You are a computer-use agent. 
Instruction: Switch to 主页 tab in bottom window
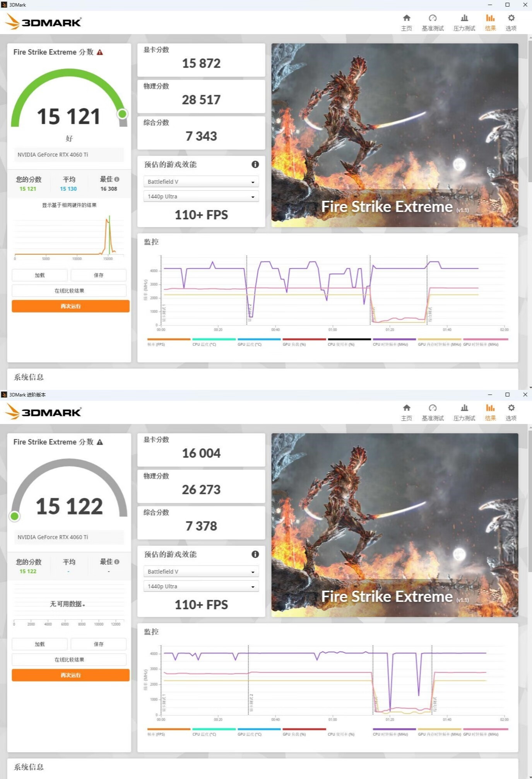pyautogui.click(x=406, y=412)
